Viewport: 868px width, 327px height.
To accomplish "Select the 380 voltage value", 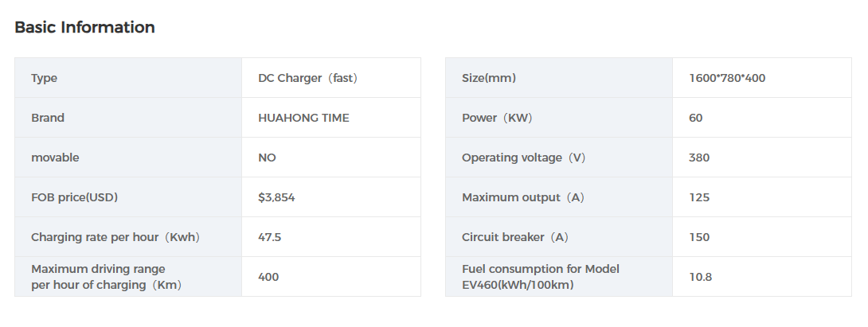I will [x=698, y=158].
